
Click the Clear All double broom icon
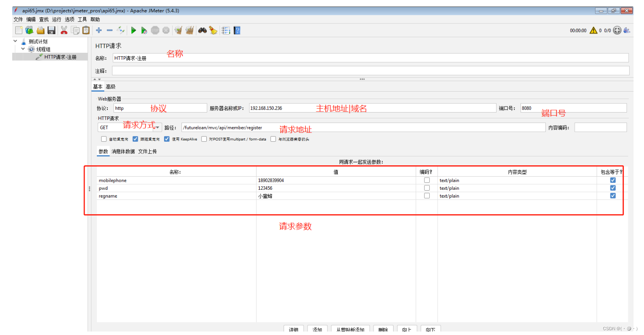[x=189, y=30]
